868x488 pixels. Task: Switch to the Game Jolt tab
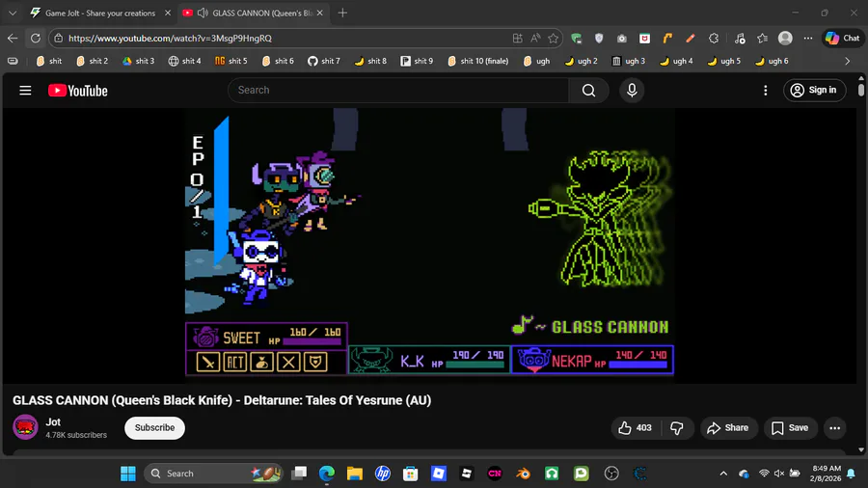tap(99, 13)
